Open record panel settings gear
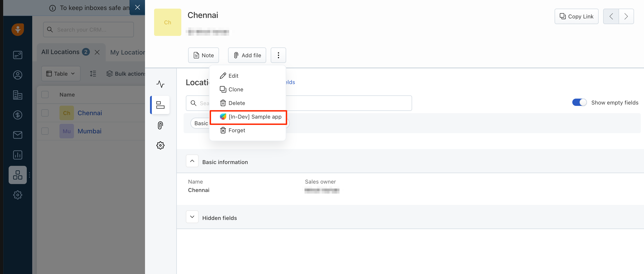Viewport: 644px width, 274px height. coord(160,145)
